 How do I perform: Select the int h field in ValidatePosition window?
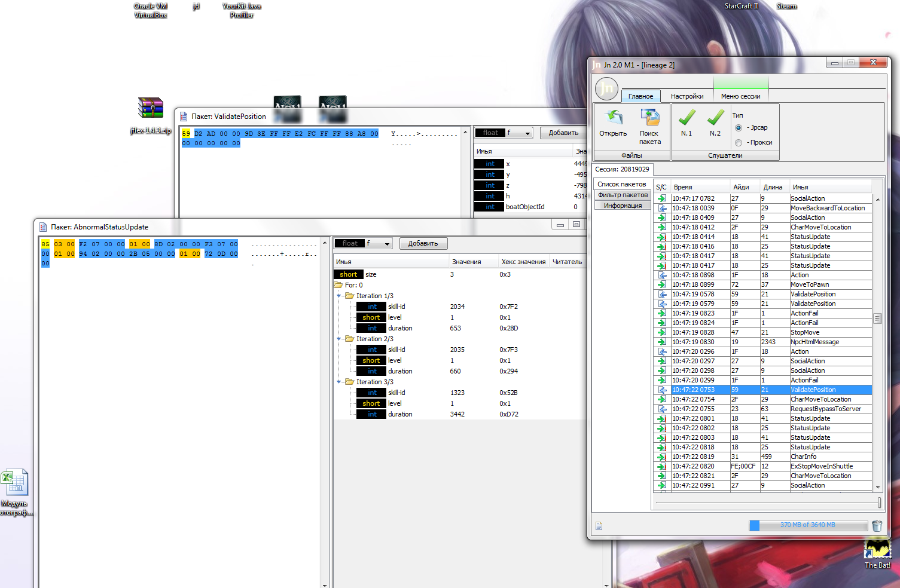pyautogui.click(x=531, y=196)
